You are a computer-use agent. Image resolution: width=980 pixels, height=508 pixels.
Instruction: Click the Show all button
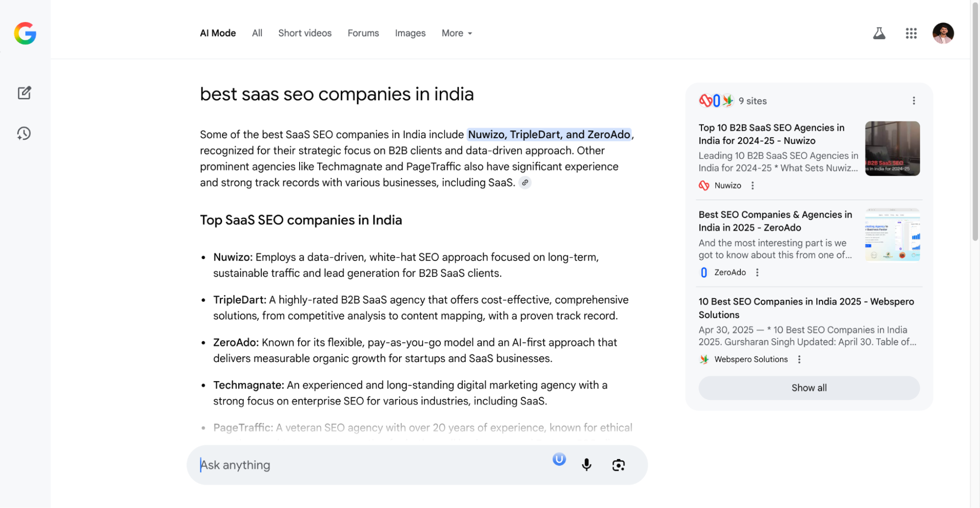tap(808, 387)
